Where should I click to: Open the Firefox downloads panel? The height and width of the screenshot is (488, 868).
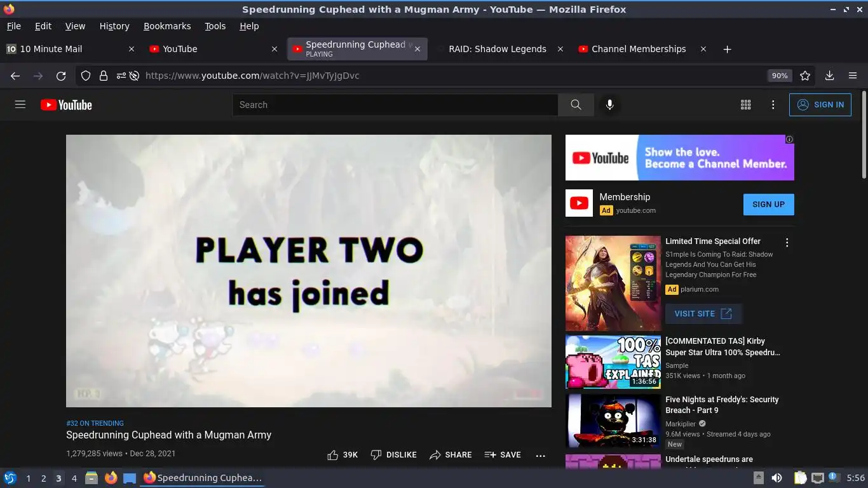pos(829,76)
